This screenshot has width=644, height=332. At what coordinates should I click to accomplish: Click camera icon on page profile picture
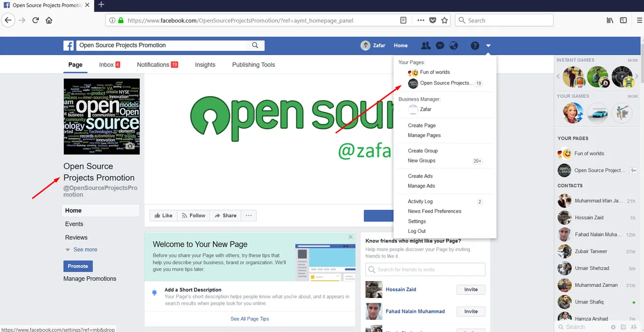130,146
